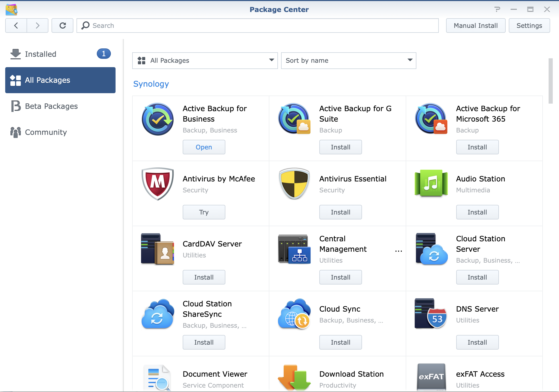This screenshot has height=392, width=559.
Task: Install Cloud Sync
Action: pos(341,342)
